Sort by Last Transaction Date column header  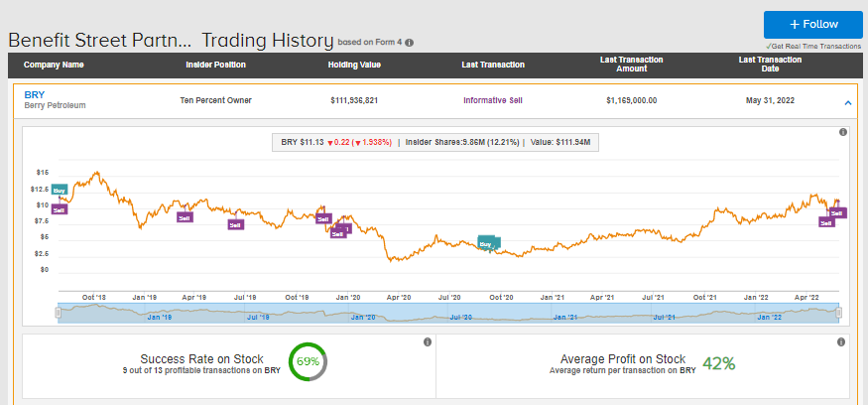[x=770, y=65]
